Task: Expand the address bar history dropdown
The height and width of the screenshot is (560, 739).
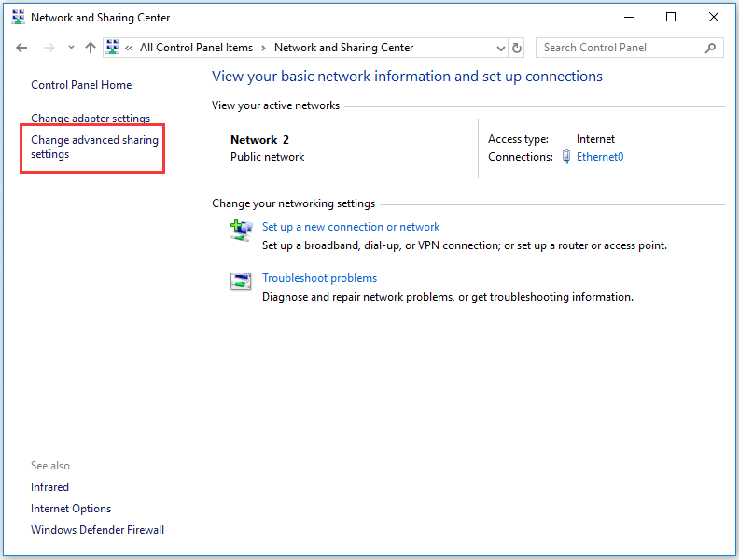Action: [499, 48]
